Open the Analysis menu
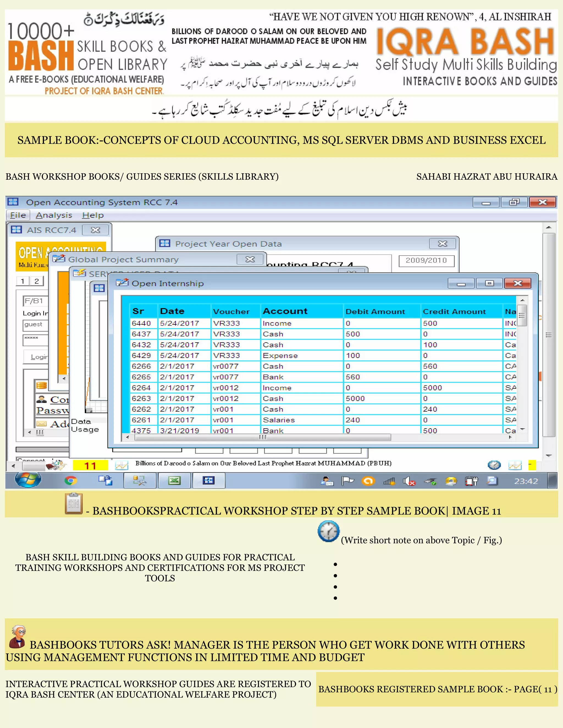The image size is (563, 728). (54, 215)
